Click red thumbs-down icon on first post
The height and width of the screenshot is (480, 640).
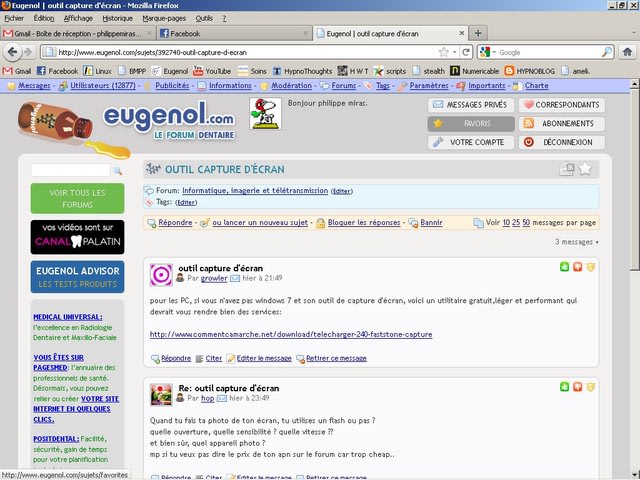click(578, 267)
